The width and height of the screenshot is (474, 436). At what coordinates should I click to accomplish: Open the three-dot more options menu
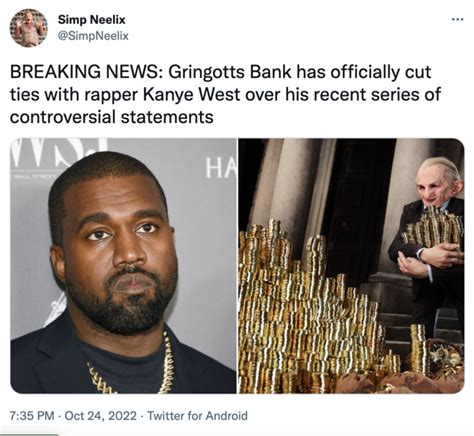(457, 19)
